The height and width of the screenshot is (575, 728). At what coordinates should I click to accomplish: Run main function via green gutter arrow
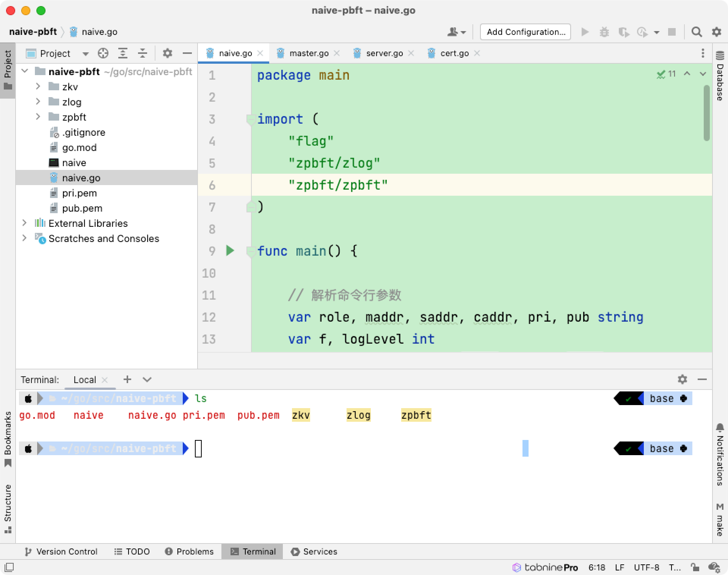pos(230,251)
